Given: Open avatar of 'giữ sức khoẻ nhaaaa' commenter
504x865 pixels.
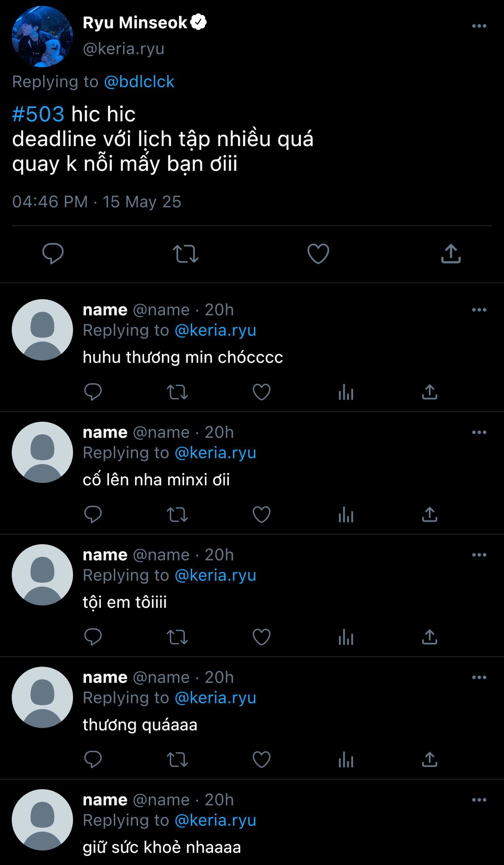Looking at the screenshot, I should 42,820.
